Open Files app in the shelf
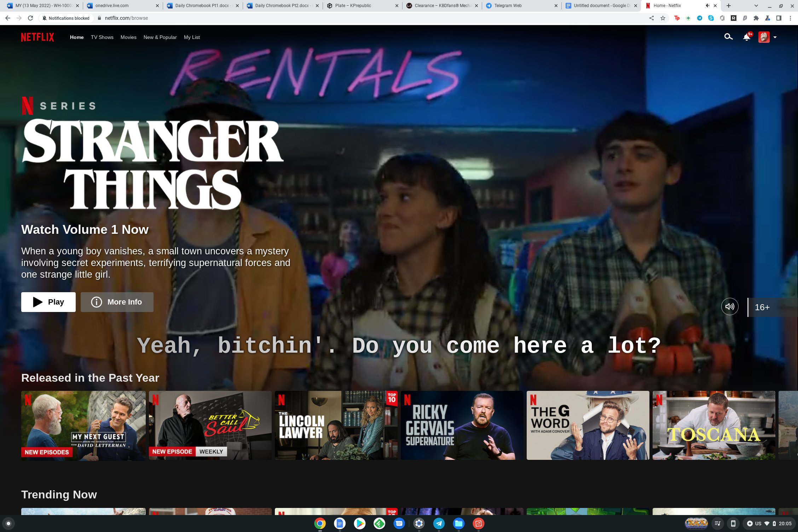The height and width of the screenshot is (532, 798). (458, 524)
